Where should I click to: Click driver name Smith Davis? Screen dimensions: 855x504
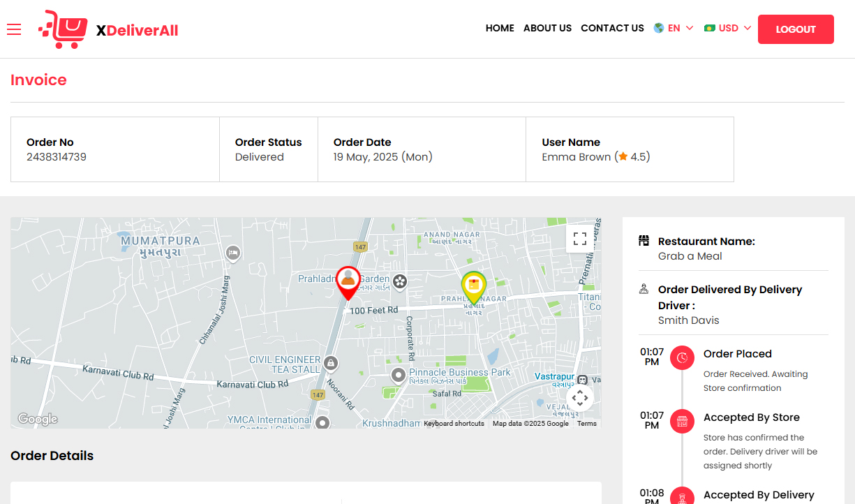pyautogui.click(x=689, y=320)
